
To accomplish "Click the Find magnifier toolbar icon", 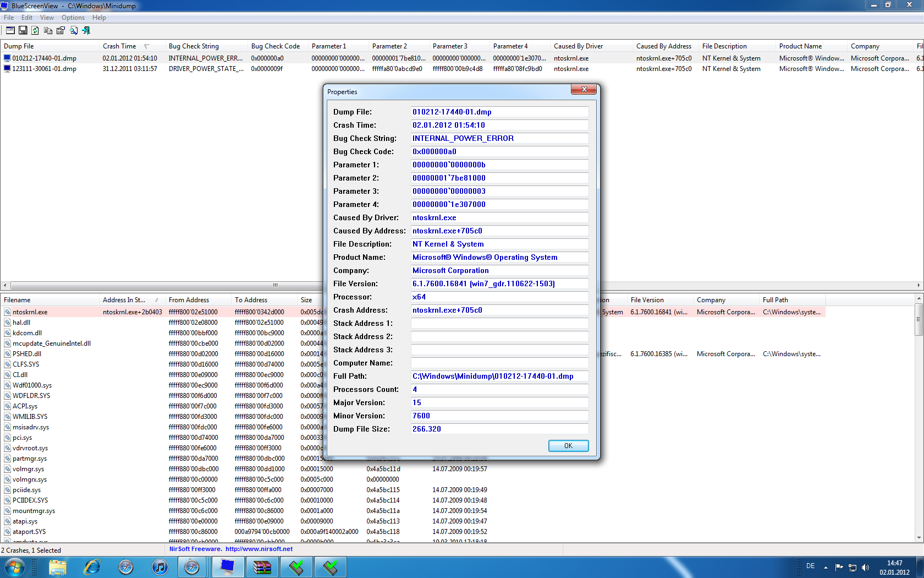I will point(74,30).
